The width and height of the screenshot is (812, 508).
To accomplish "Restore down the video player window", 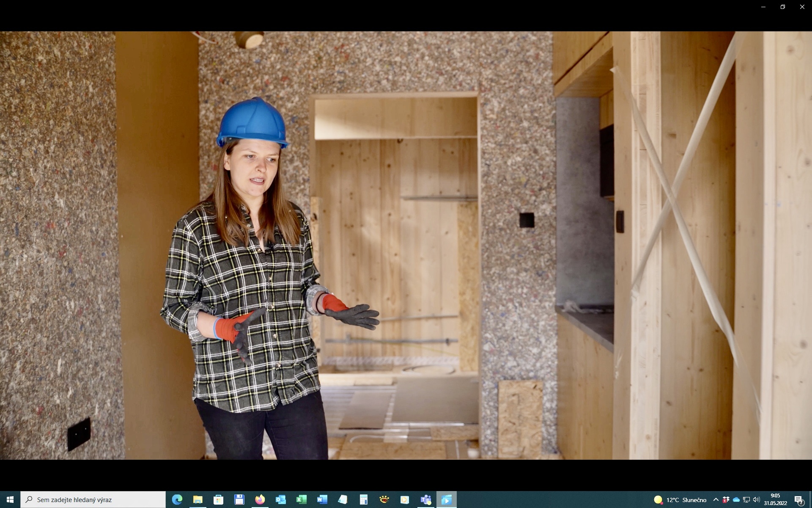I will click(x=783, y=7).
